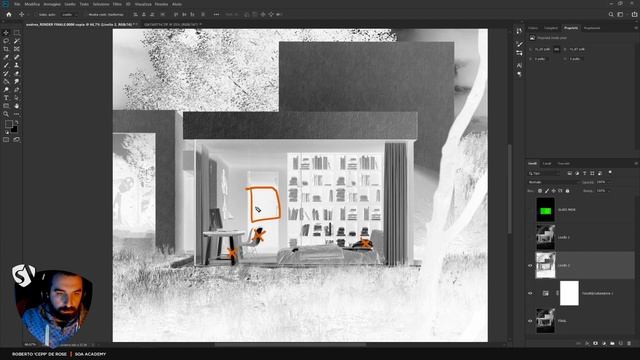
Task: Add a layer mask button
Action: point(596,343)
